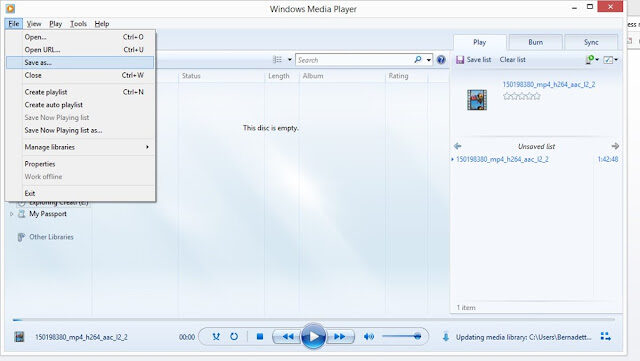Open the Help icon next to search
Image resolution: width=640 pixels, height=361 pixels.
[x=441, y=60]
